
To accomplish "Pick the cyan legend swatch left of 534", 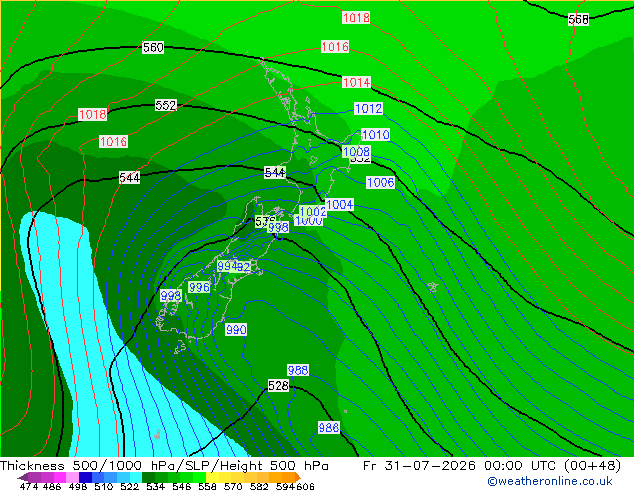I will (x=136, y=477).
